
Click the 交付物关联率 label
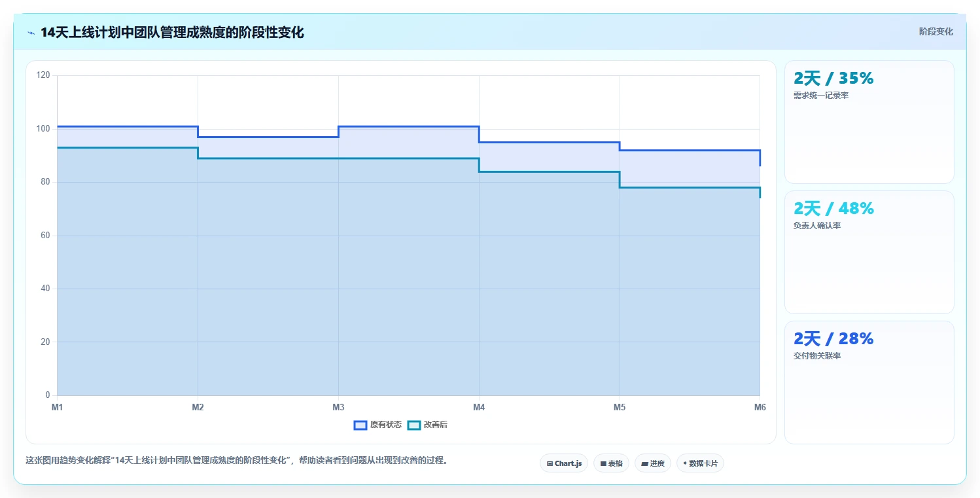click(x=817, y=356)
